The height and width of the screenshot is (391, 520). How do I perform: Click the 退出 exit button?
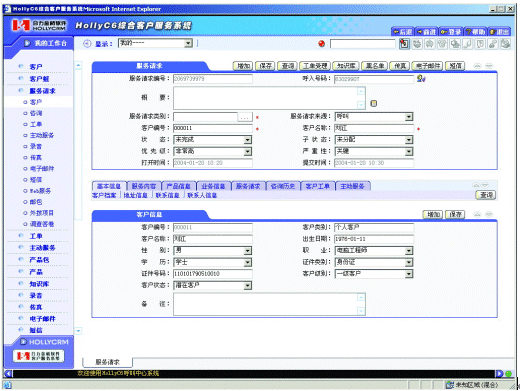(499, 32)
